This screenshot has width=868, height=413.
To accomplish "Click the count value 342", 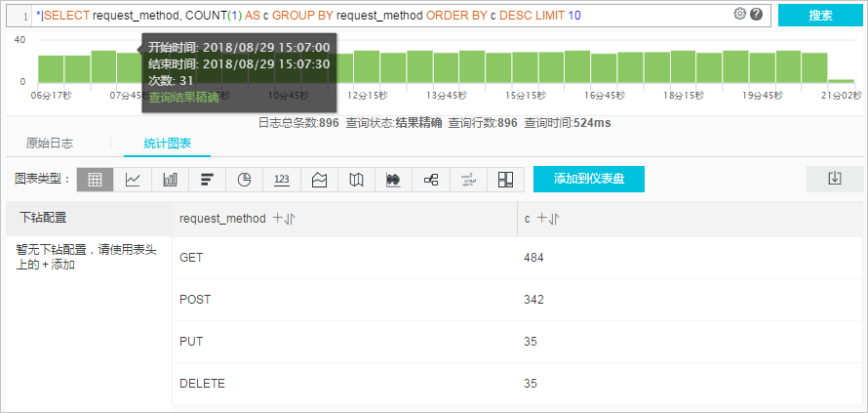I will click(533, 300).
